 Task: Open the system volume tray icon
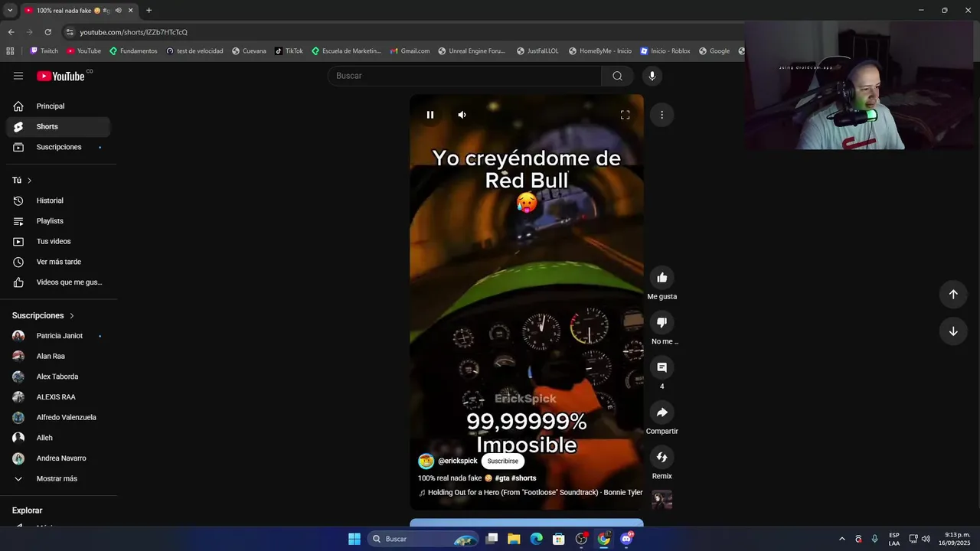pyautogui.click(x=926, y=539)
